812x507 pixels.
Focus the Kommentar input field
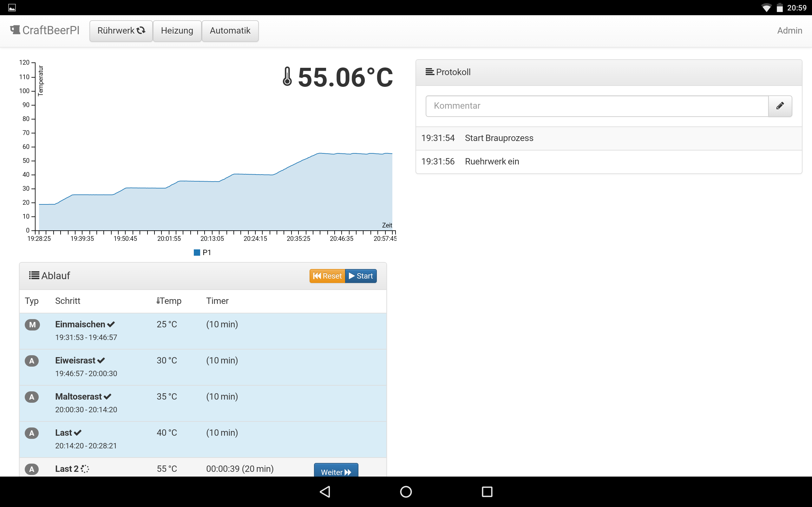click(597, 106)
